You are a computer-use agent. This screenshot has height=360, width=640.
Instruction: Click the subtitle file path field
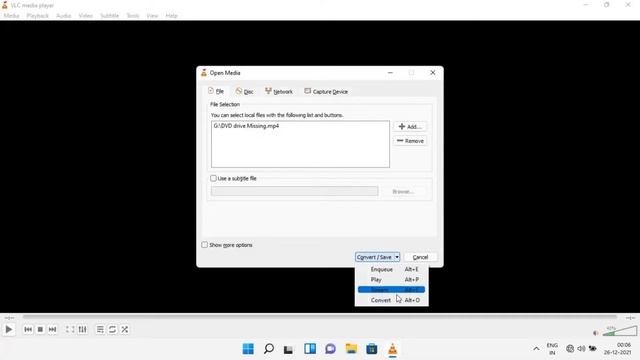point(295,191)
